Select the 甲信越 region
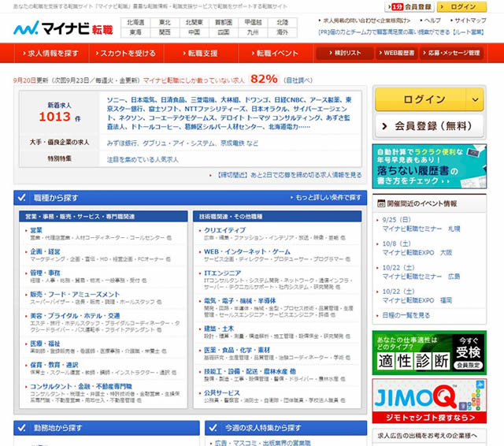The height and width of the screenshot is (446, 504). [253, 23]
